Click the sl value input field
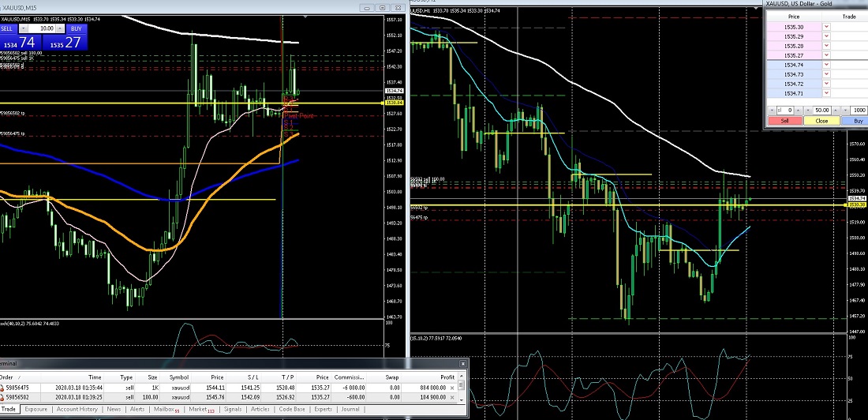 (x=785, y=111)
